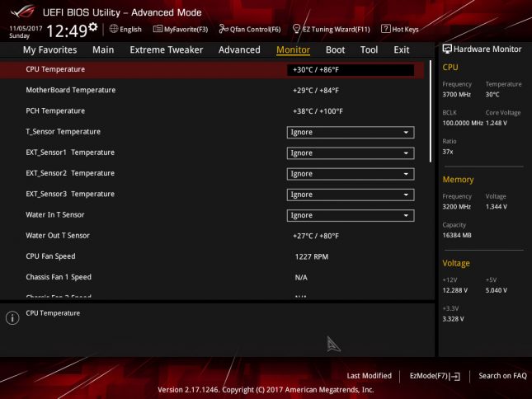Select PCH Temperature row
Viewport: 532px width, 399px height.
(x=212, y=110)
